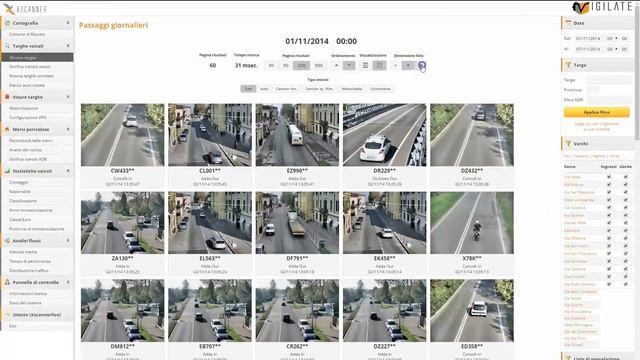This screenshot has height=360, width=640.
Task: Click the Targhe veicoli magnifier icon
Action: pos(7,46)
